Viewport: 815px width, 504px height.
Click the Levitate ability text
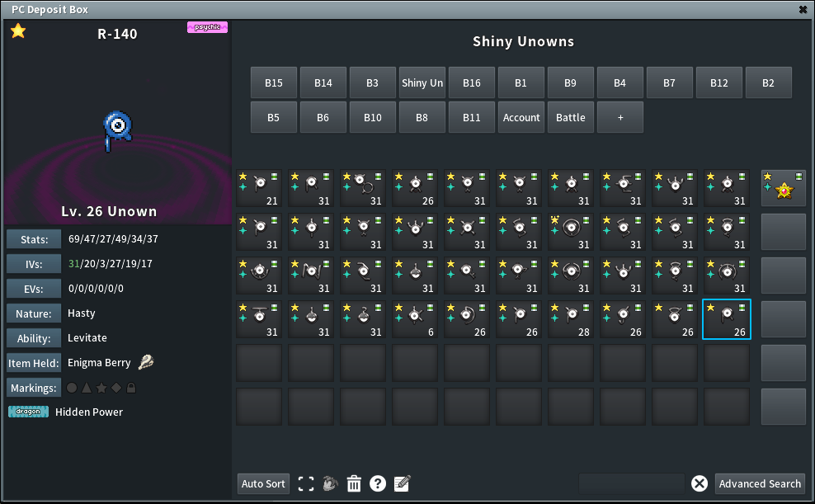[87, 337]
